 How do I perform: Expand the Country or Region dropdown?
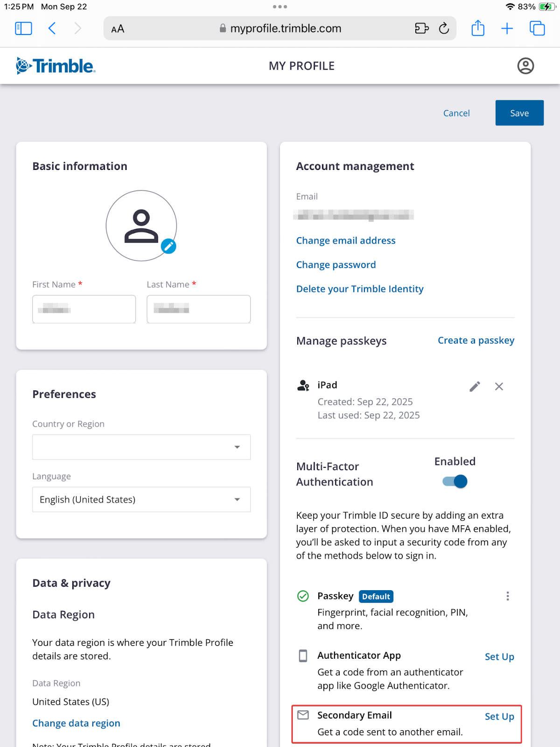tap(141, 447)
